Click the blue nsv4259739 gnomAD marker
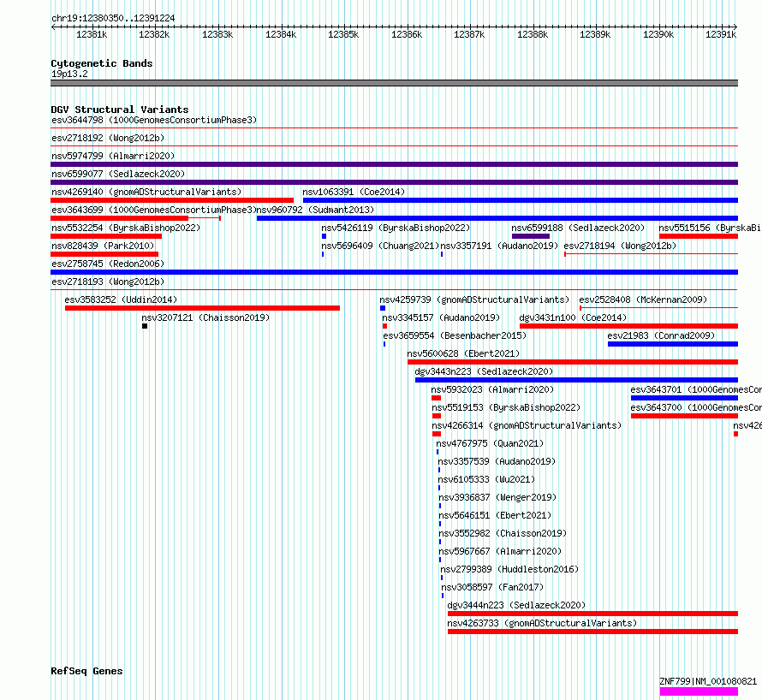This screenshot has height=700, width=762. coord(383,308)
